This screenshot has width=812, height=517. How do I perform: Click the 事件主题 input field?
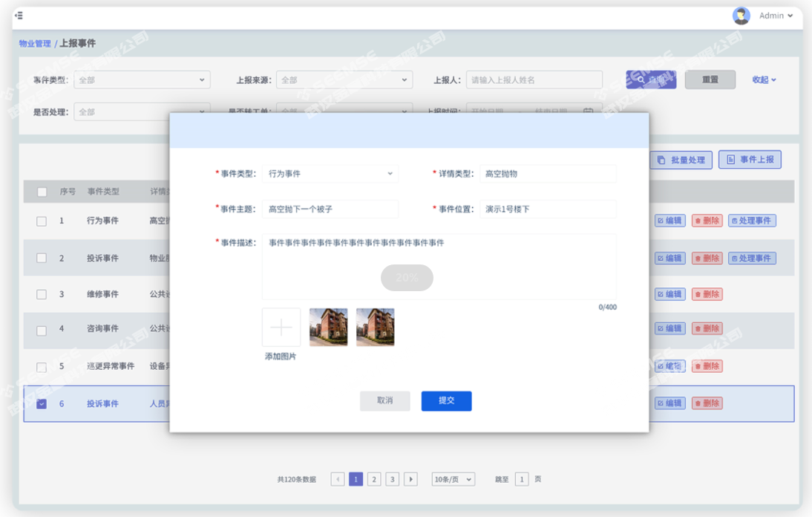click(x=330, y=209)
